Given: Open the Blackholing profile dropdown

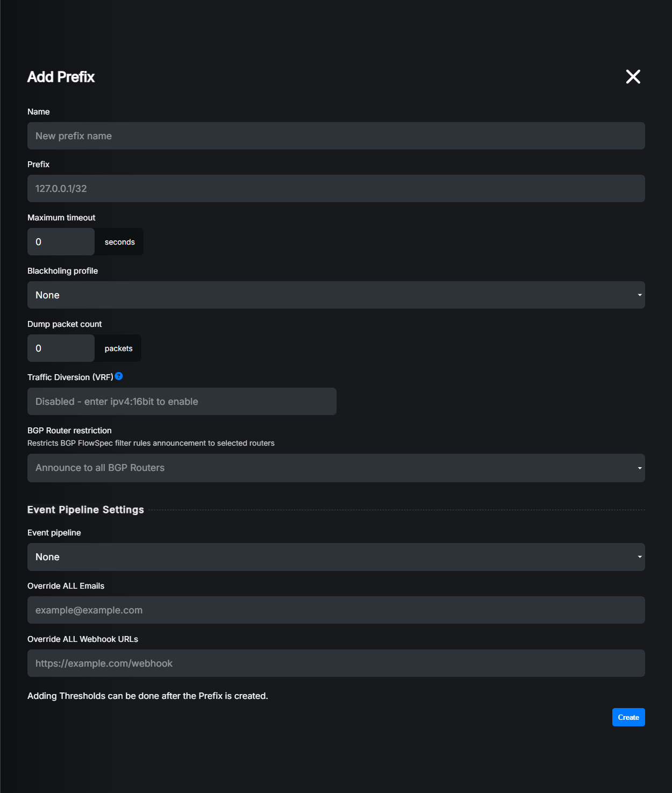Looking at the screenshot, I should (336, 295).
